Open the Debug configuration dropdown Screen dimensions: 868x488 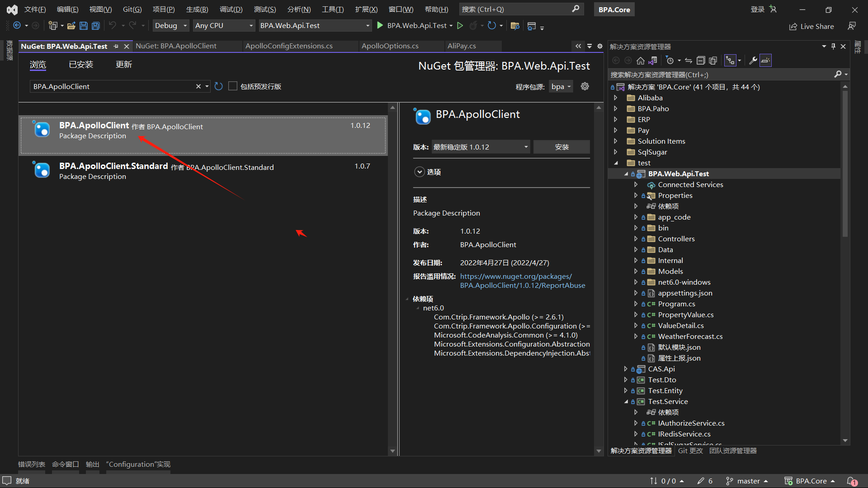tap(171, 26)
